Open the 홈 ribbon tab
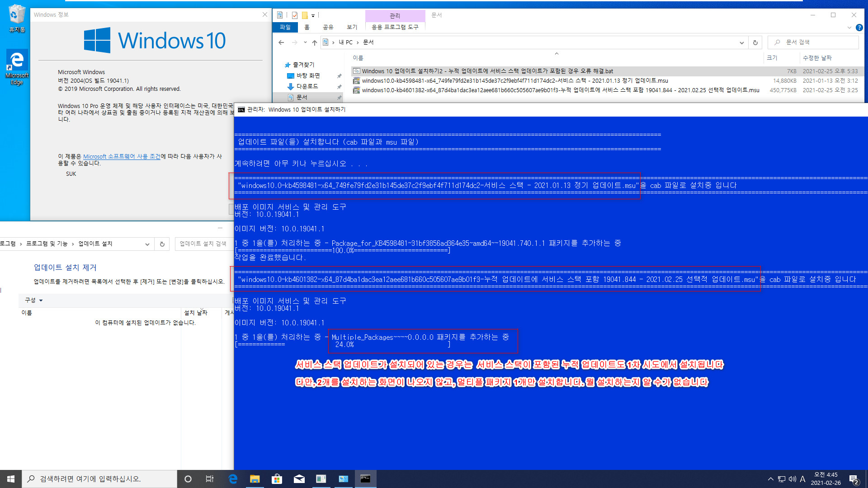 307,27
